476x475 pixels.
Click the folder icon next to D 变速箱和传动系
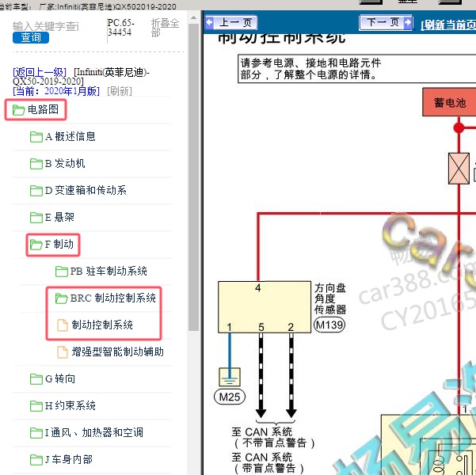[36, 191]
